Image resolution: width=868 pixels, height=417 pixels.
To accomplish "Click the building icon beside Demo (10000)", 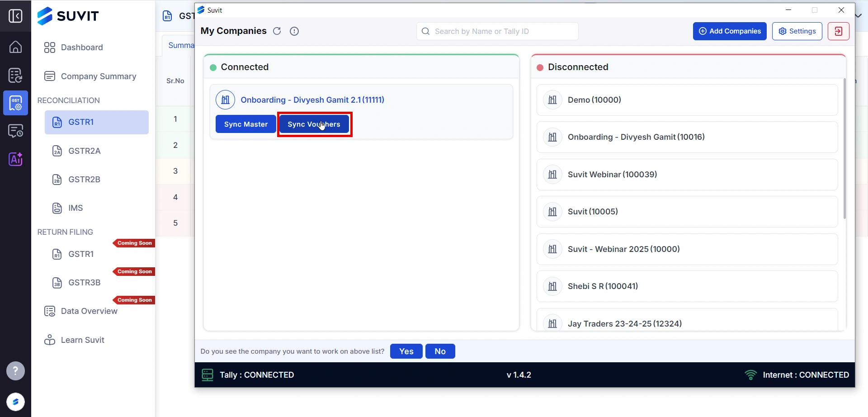I will click(x=552, y=100).
